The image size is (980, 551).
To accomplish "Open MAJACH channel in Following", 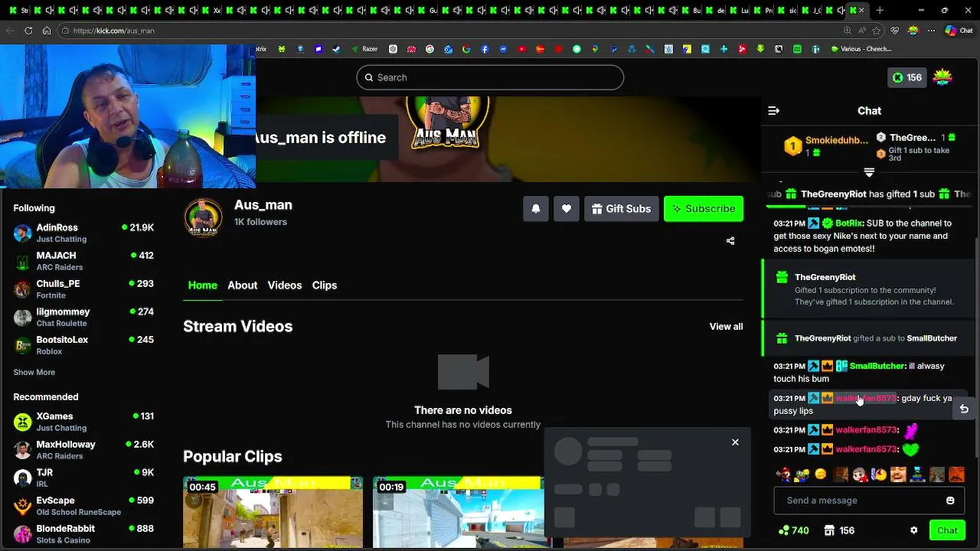I will [83, 261].
